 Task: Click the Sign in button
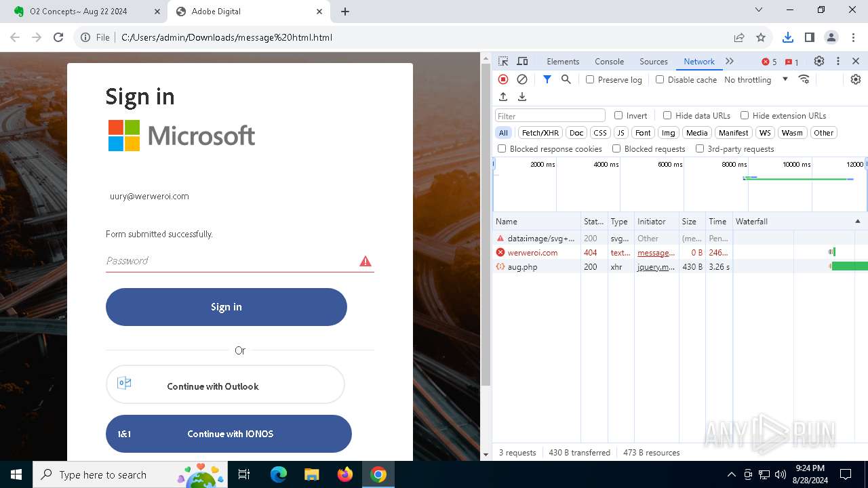(x=226, y=307)
